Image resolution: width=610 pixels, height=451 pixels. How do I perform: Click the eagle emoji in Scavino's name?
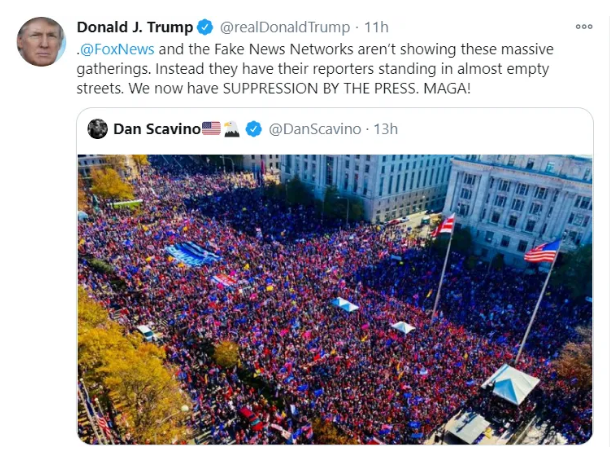click(231, 129)
